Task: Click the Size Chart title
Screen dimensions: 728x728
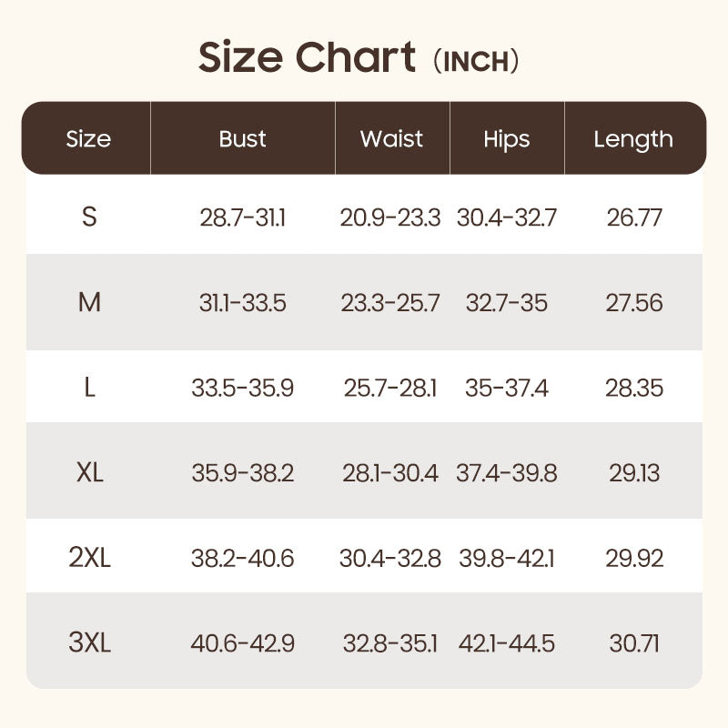Action: click(x=307, y=57)
